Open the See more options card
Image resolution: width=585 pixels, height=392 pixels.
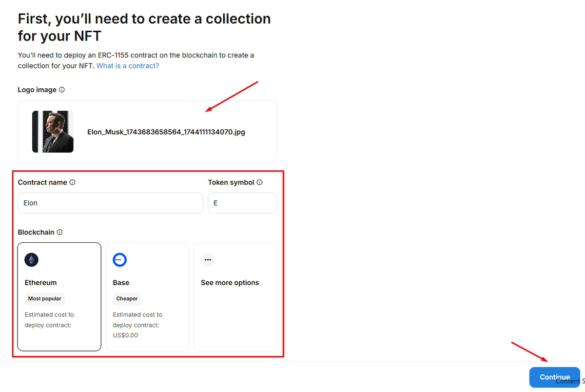pos(235,296)
